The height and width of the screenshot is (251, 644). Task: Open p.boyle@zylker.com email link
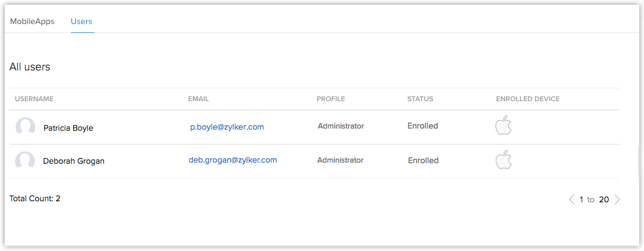tap(227, 127)
